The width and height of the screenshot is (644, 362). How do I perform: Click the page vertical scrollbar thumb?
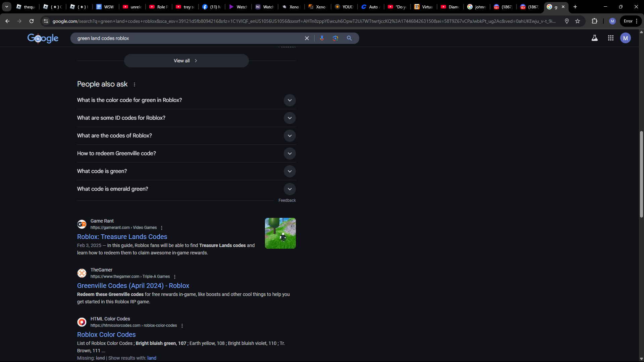point(641,174)
